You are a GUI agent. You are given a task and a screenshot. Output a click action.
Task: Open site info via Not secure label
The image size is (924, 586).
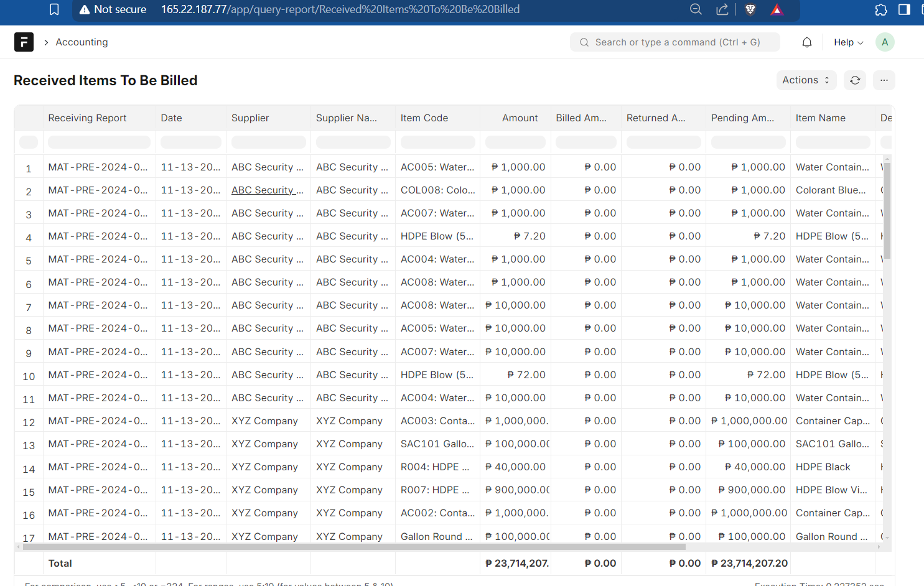pyautogui.click(x=112, y=9)
